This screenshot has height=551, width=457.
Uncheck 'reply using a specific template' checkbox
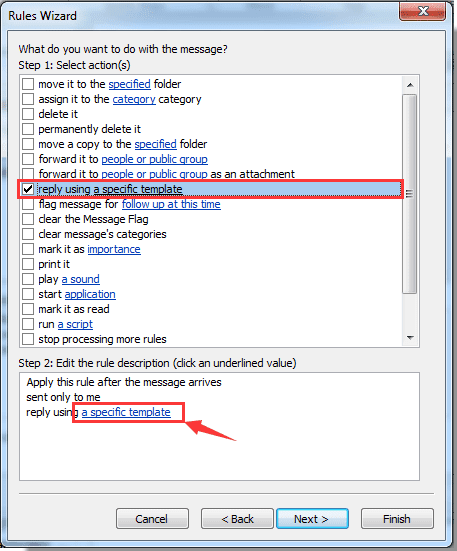point(28,189)
